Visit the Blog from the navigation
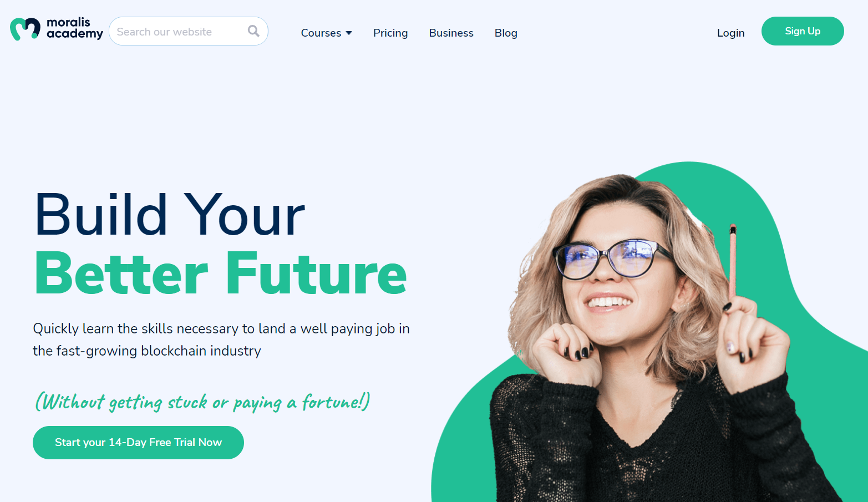 point(506,33)
